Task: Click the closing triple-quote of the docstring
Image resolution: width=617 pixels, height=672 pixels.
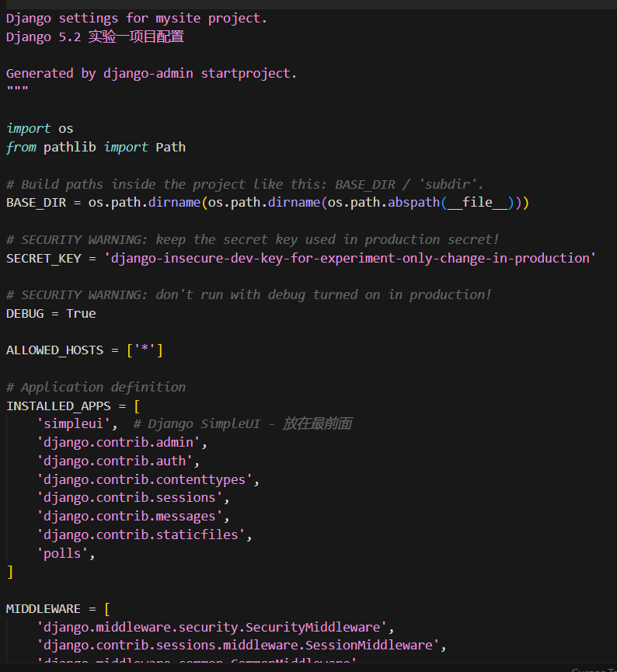Action: tap(17, 89)
